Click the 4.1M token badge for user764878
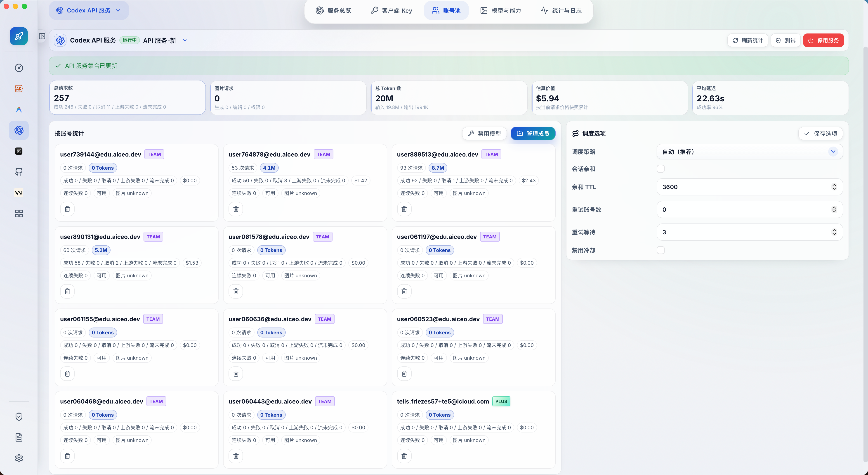 pyautogui.click(x=269, y=168)
